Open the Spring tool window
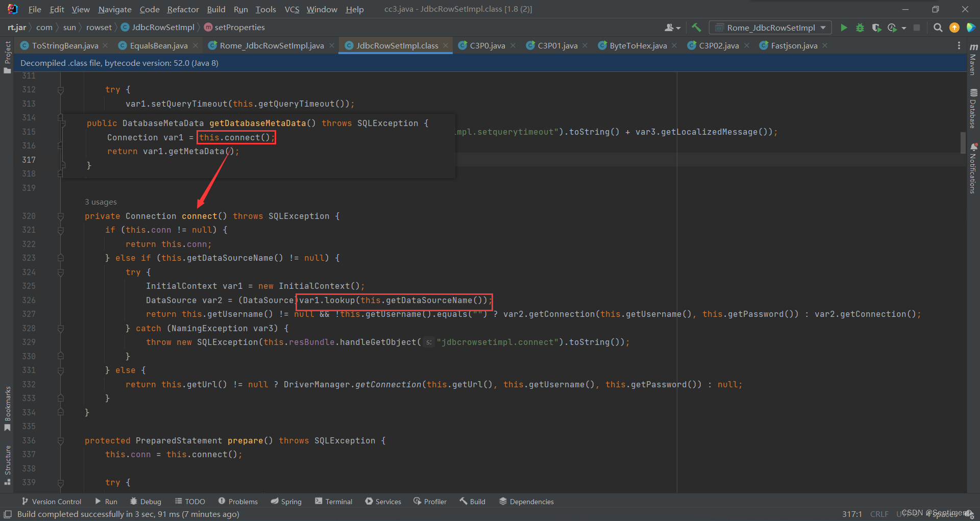 point(286,502)
